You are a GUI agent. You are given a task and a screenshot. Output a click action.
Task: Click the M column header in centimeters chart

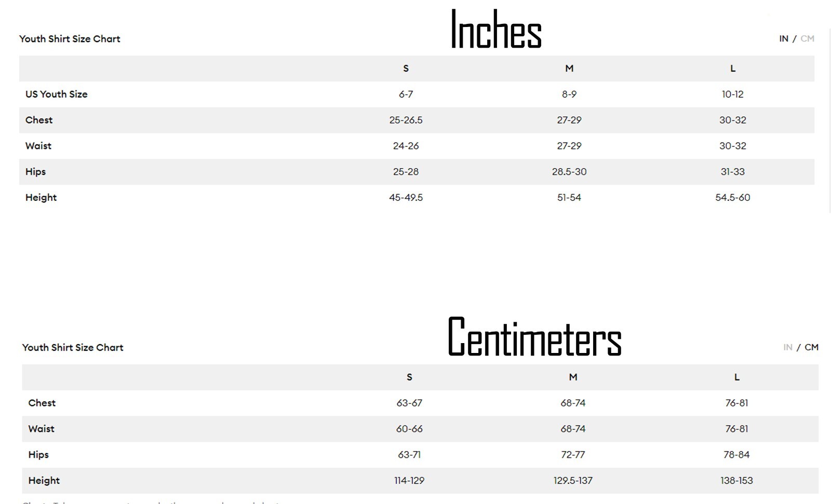point(573,377)
